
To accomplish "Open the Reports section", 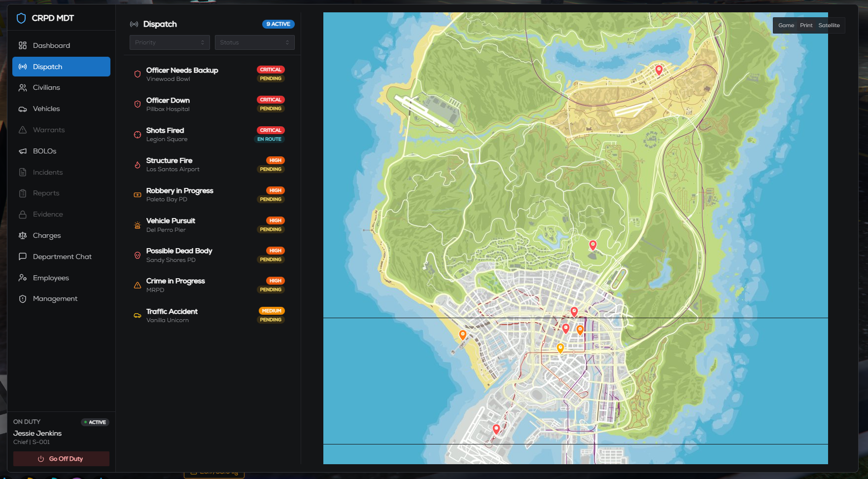I will coord(61,193).
